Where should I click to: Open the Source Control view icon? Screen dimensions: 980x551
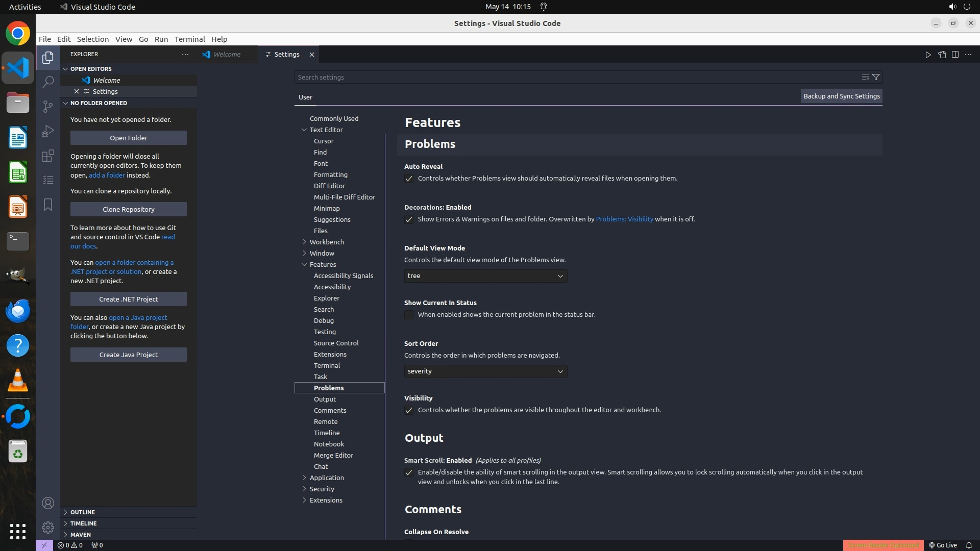coord(48,106)
